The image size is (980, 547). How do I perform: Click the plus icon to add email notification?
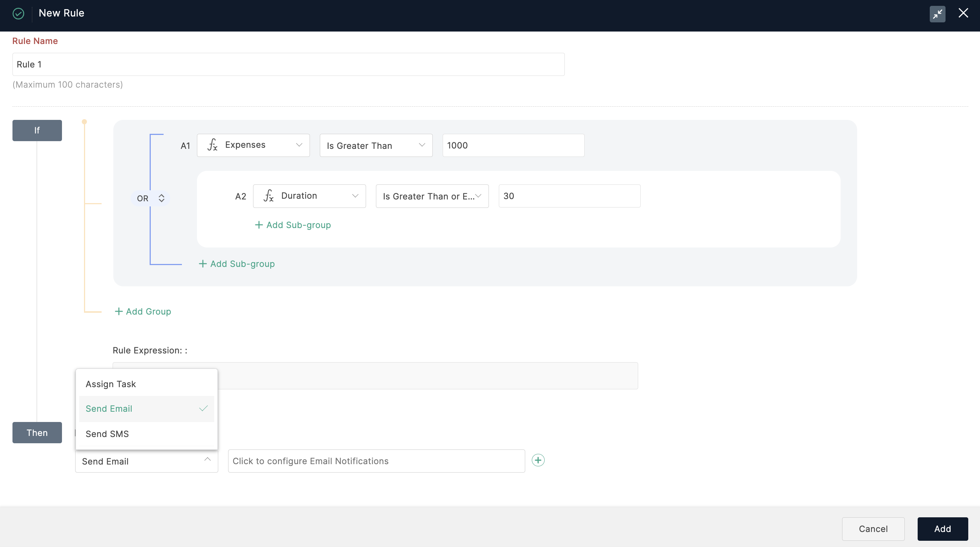538,461
